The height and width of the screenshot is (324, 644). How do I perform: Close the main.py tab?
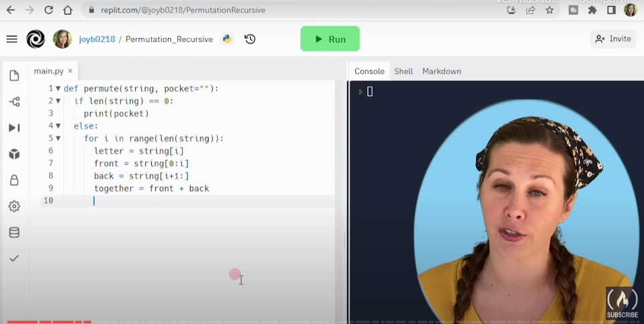[70, 71]
